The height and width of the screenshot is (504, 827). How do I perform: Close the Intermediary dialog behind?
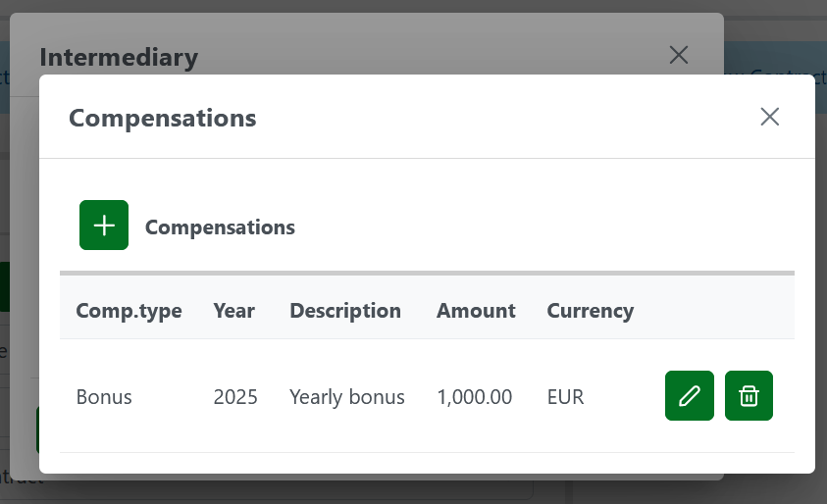(x=678, y=55)
